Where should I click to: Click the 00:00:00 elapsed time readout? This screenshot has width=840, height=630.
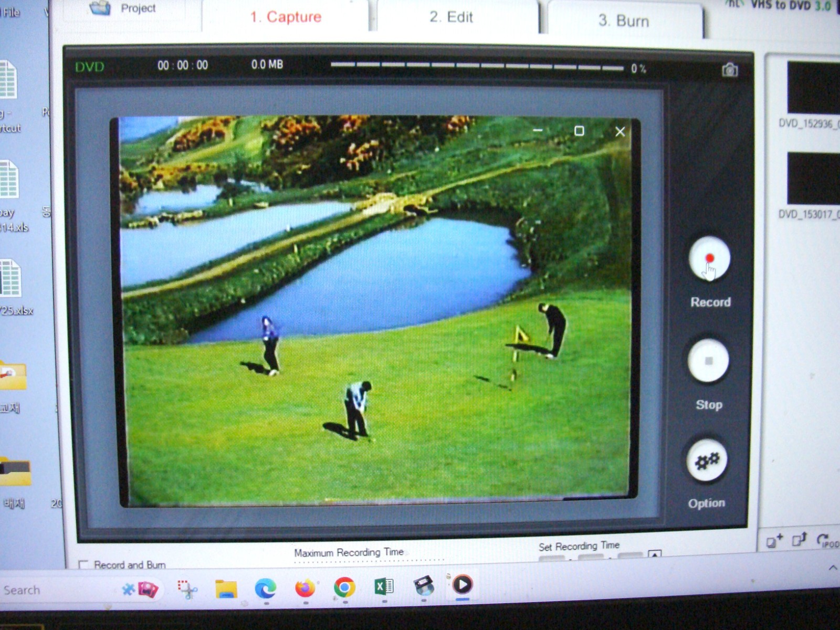183,65
